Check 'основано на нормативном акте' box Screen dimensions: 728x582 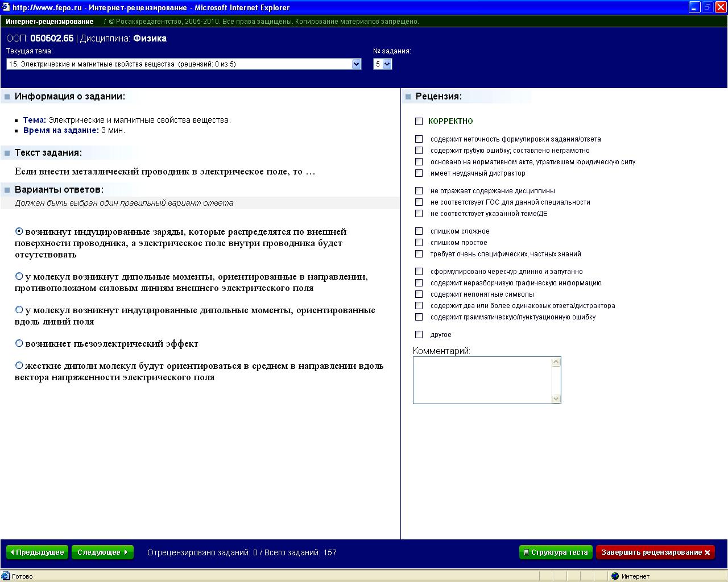[x=419, y=161]
